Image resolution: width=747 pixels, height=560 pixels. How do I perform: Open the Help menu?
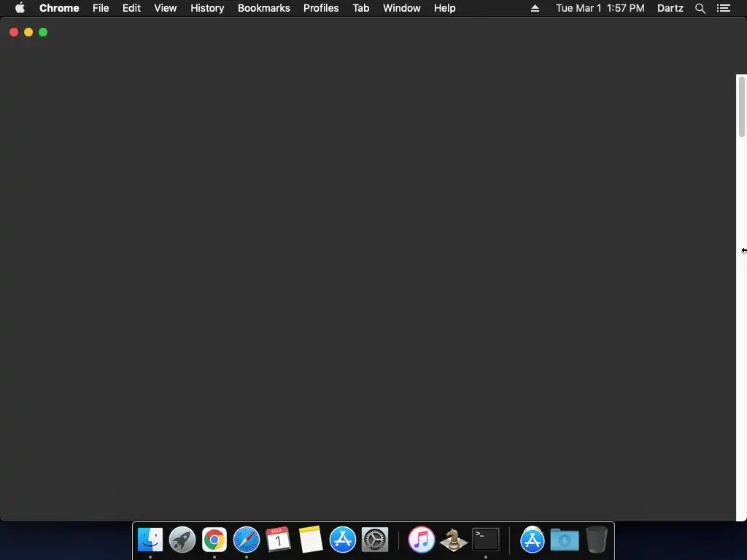[x=444, y=8]
